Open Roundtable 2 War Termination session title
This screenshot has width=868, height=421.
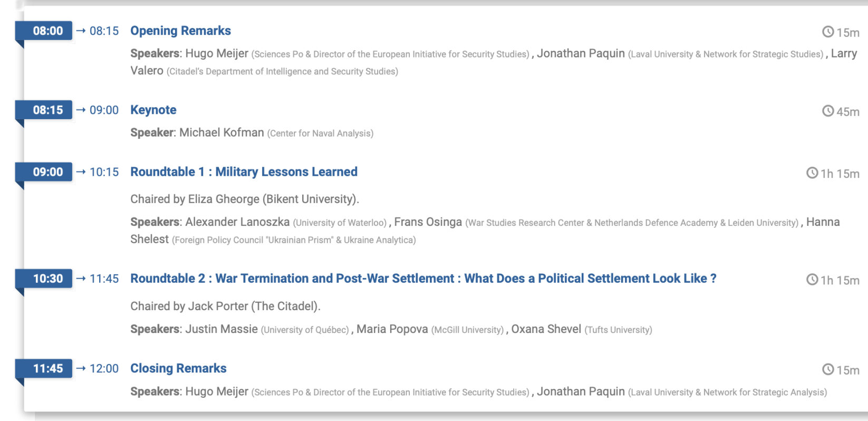(x=423, y=279)
